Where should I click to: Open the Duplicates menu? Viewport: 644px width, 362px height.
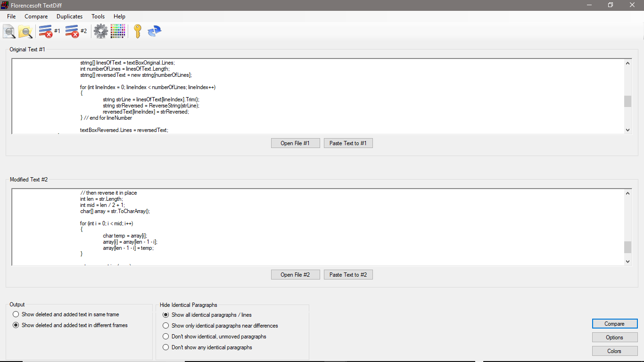(69, 16)
